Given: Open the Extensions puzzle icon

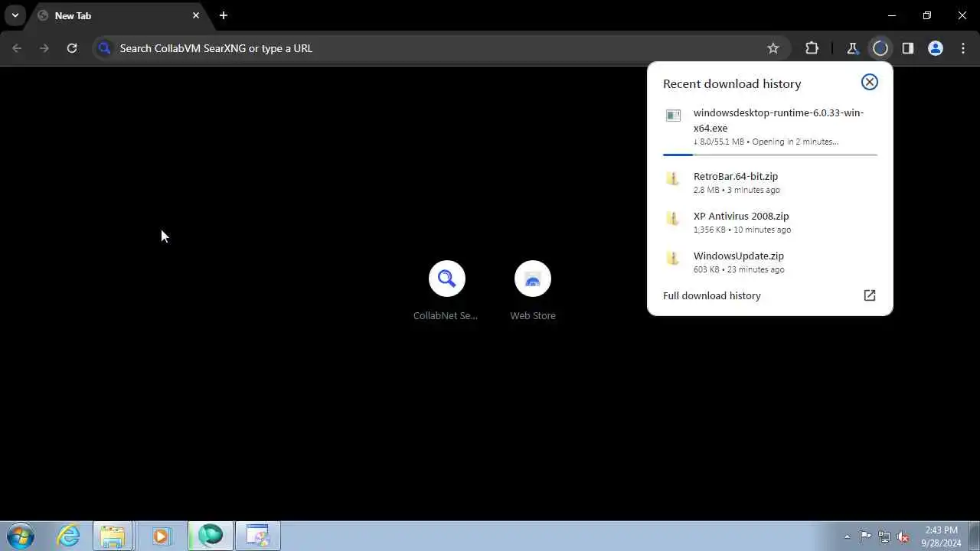Looking at the screenshot, I should point(812,48).
